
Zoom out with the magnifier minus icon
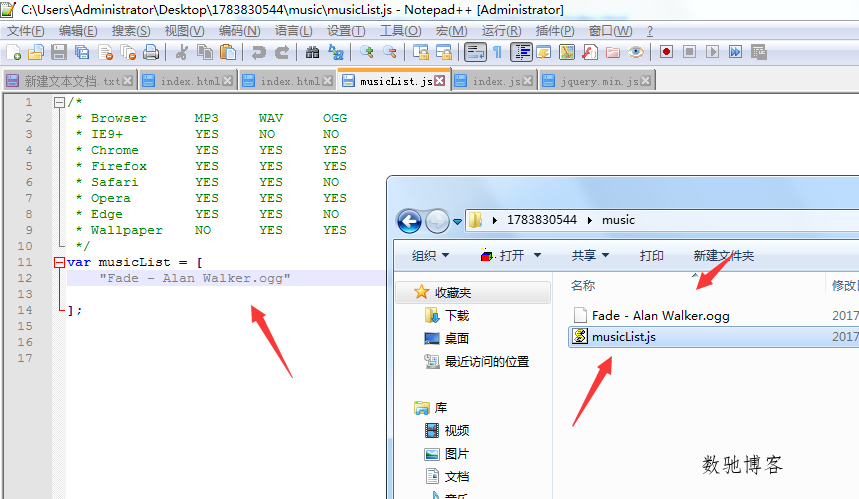[x=390, y=53]
